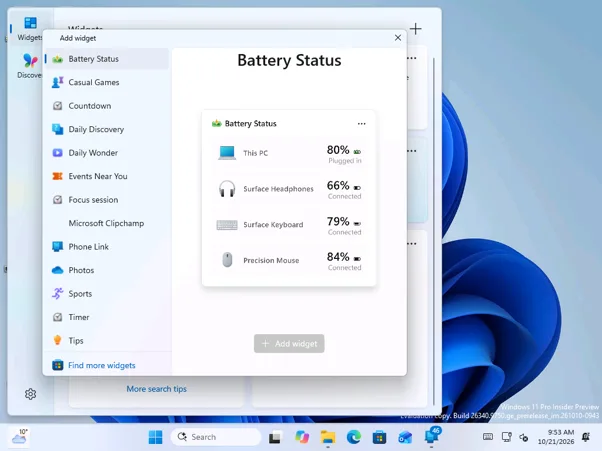Select the Tips widget
The image size is (602, 451).
pyautogui.click(x=107, y=340)
